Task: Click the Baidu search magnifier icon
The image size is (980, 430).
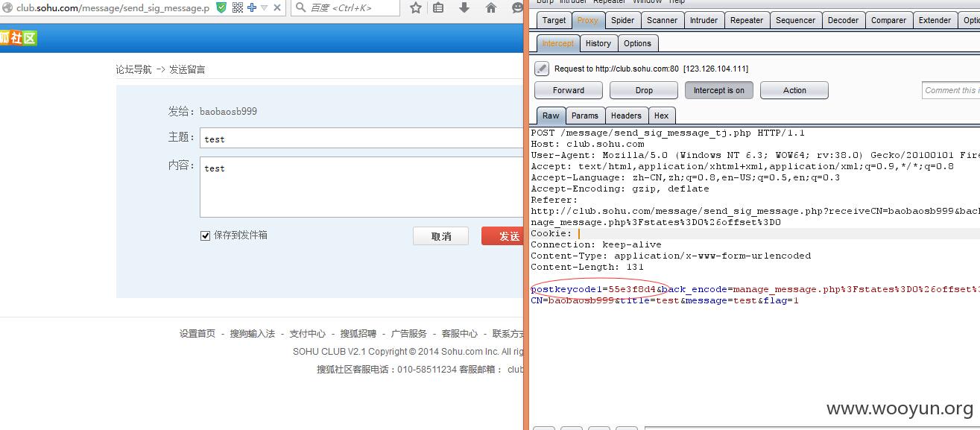Action: [x=300, y=7]
